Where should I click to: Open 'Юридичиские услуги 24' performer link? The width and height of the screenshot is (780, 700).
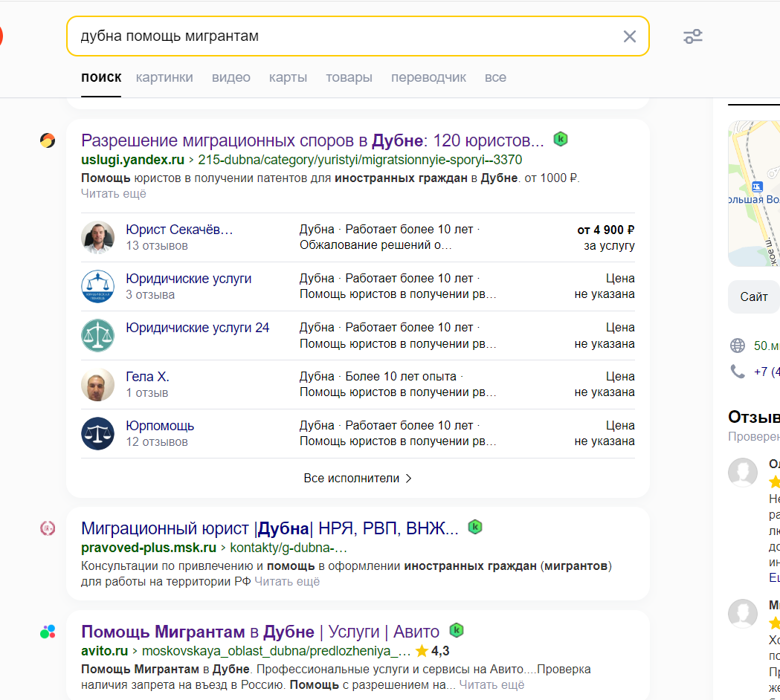point(198,328)
